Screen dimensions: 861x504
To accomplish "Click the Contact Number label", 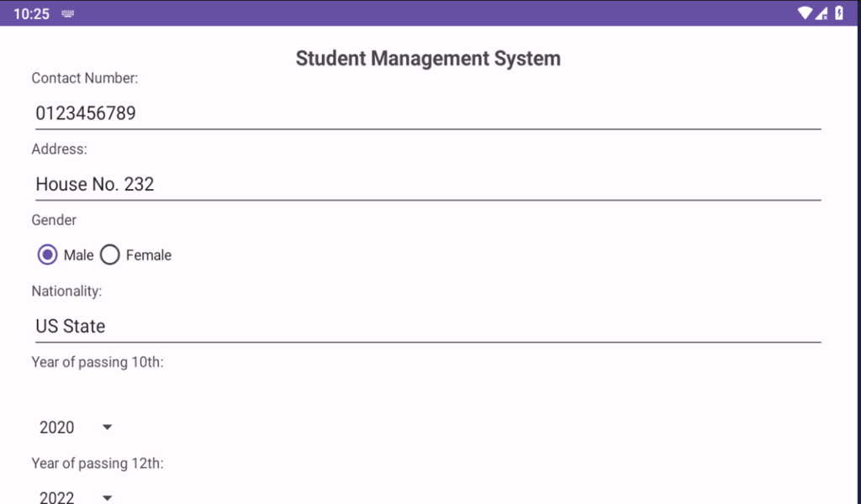I will 84,77.
